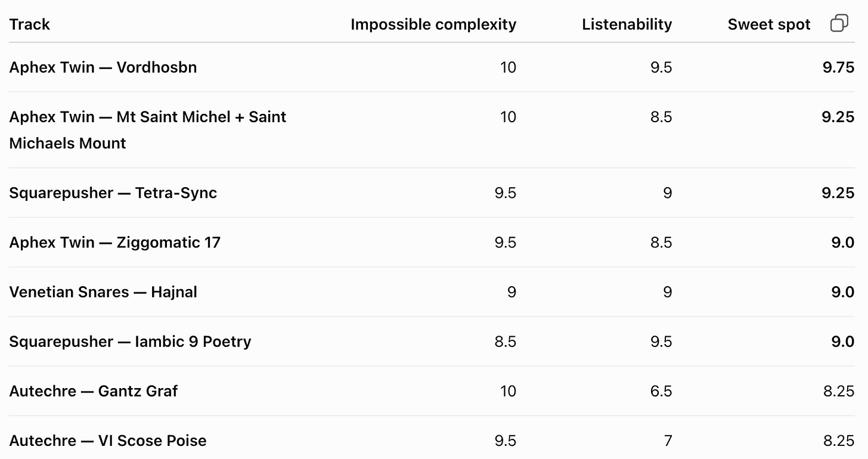This screenshot has width=868, height=459.
Task: Click the Track column header
Action: click(x=29, y=24)
